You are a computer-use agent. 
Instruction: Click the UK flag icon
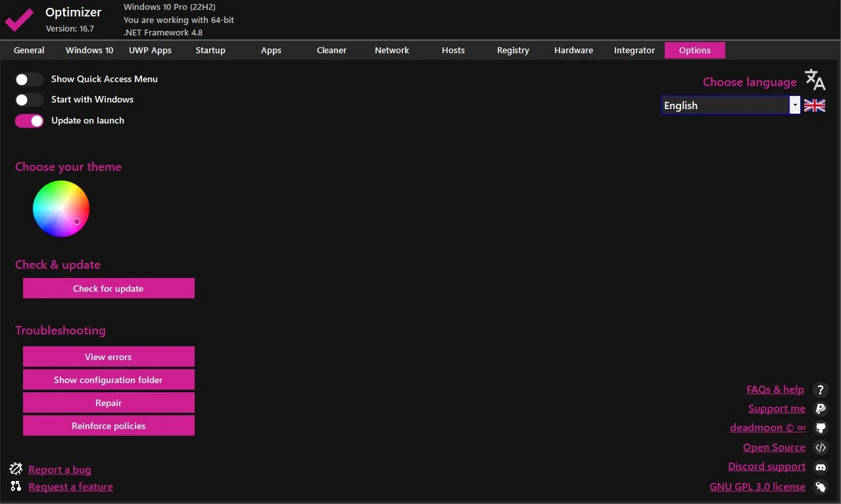tap(814, 105)
